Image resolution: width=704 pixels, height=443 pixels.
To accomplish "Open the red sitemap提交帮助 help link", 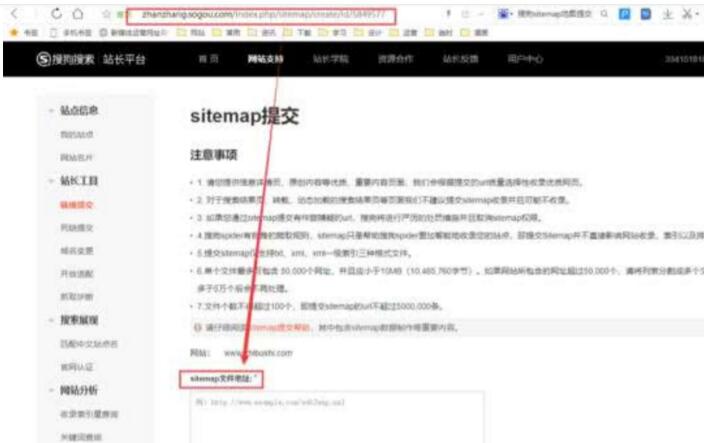I will [x=279, y=327].
